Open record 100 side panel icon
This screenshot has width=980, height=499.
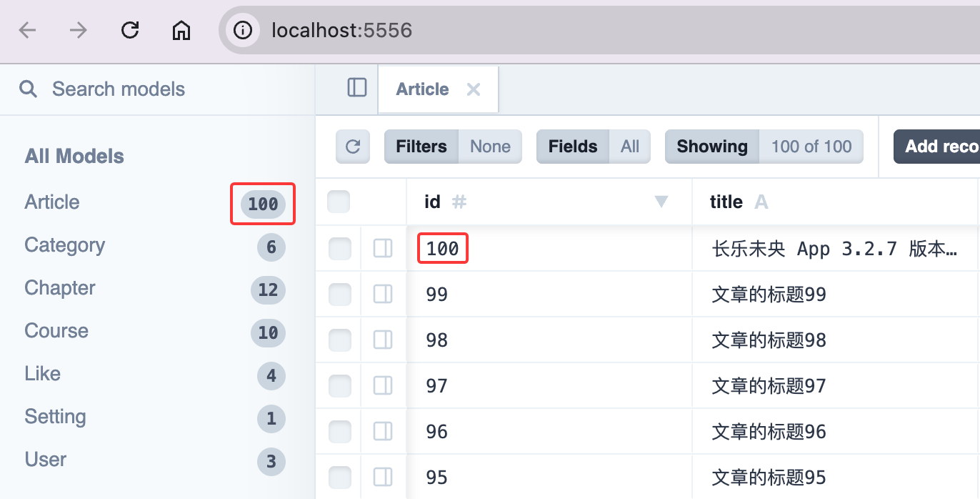pos(383,249)
